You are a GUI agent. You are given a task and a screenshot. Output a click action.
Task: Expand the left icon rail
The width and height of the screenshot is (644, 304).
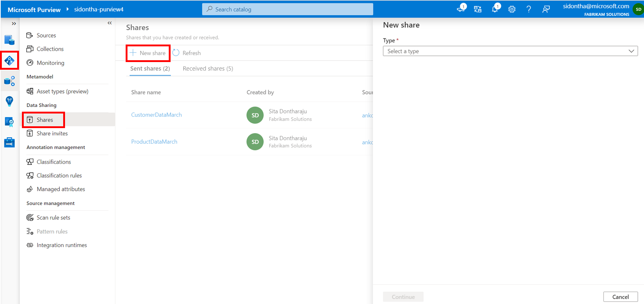pos(14,24)
